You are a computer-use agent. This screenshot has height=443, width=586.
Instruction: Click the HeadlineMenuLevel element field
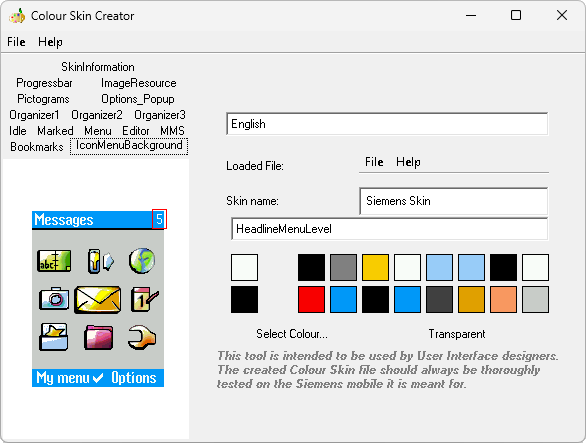point(389,229)
